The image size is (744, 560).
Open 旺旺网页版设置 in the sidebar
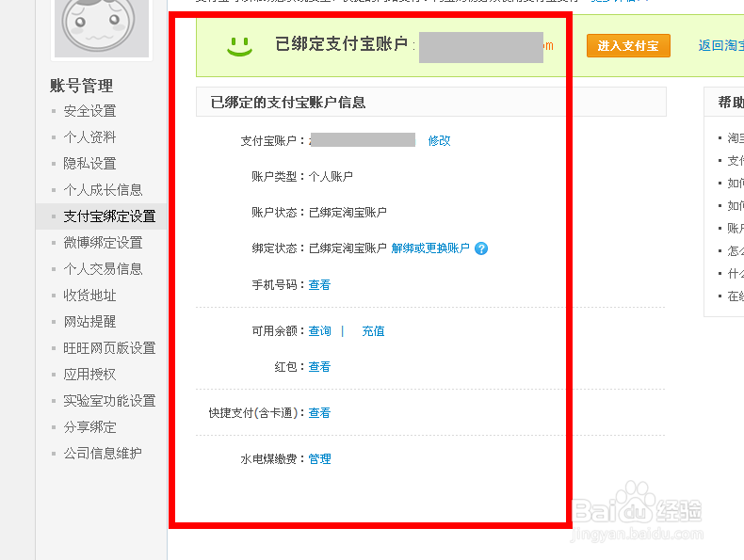[109, 348]
